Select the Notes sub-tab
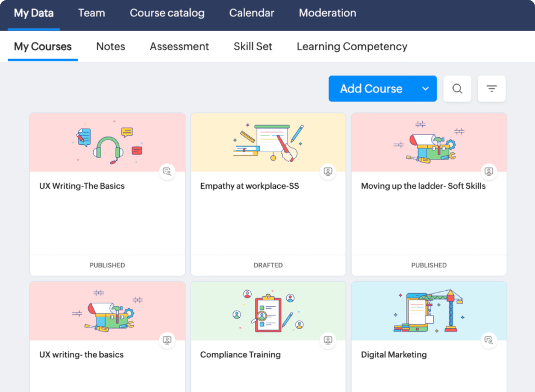This screenshot has height=392, width=535. tap(111, 47)
